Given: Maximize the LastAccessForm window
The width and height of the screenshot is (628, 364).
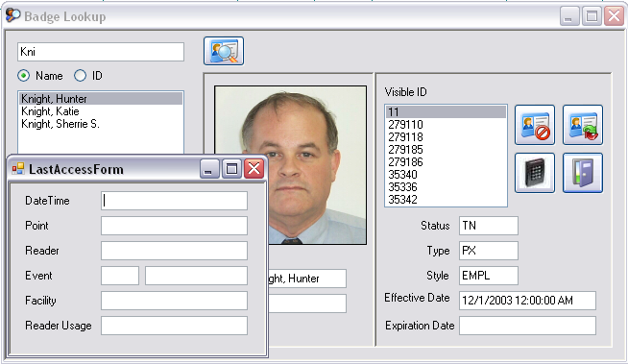Looking at the screenshot, I should (231, 169).
